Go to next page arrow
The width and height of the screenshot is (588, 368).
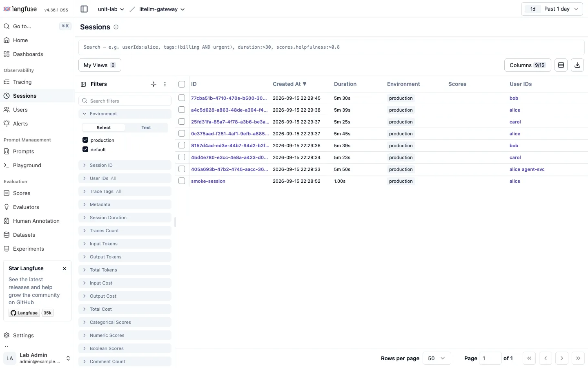pyautogui.click(x=562, y=358)
